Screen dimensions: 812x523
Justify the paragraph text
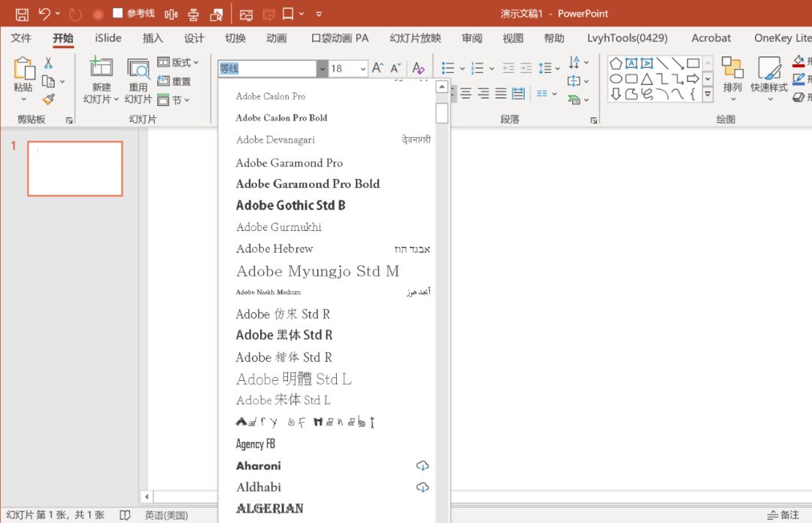[501, 93]
